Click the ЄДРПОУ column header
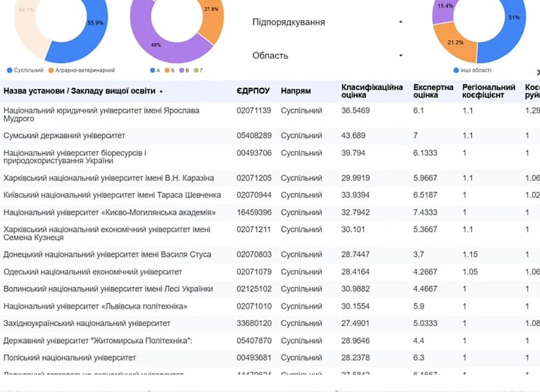Viewport: 540px width, 392px height. point(253,91)
